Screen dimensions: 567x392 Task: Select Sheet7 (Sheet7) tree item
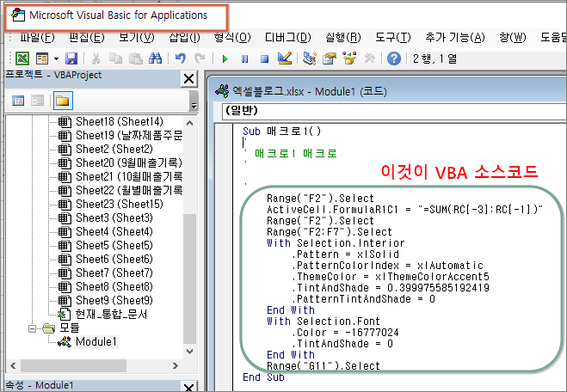pyautogui.click(x=114, y=273)
